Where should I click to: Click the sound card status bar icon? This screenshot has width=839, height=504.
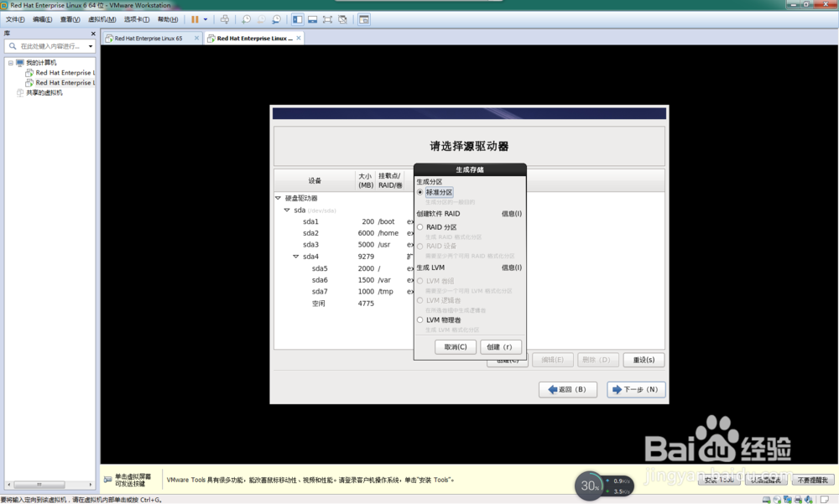pyautogui.click(x=809, y=500)
